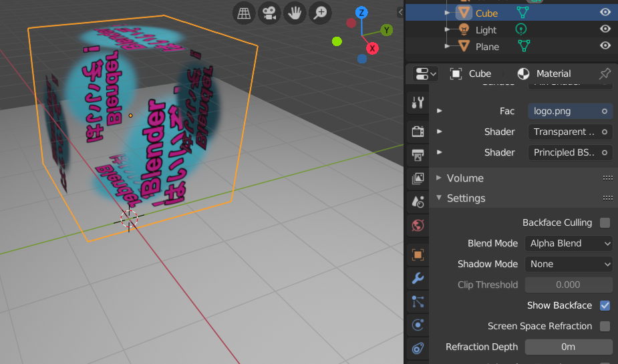Activate the zoom view magnifier icon

coord(319,13)
